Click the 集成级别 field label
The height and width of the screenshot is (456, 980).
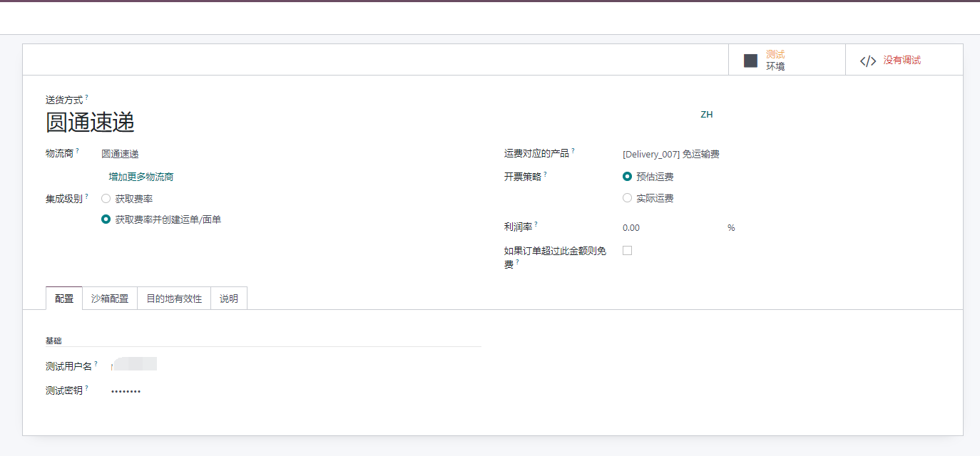tap(64, 199)
